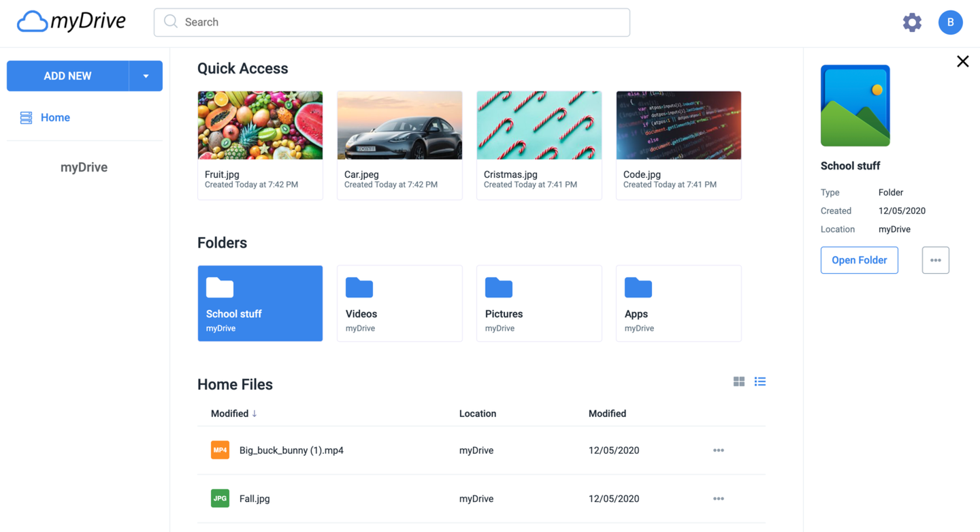
Task: Switch Home Files to grid view
Action: pyautogui.click(x=738, y=381)
